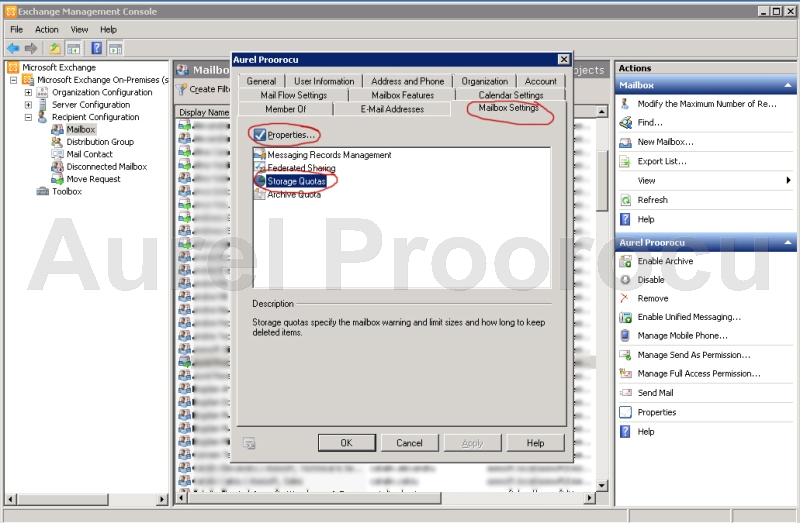Select Archive Quota item
Screen dimensions: 800x523
294,194
